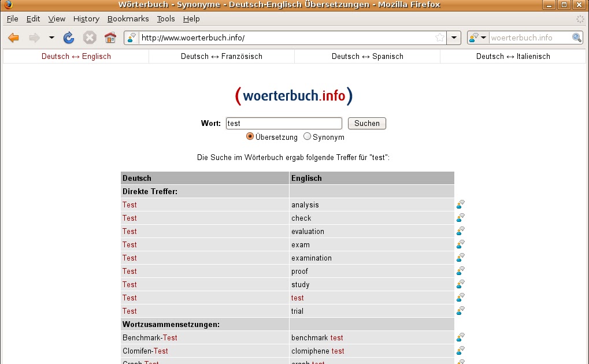This screenshot has height=364, width=589.
Task: Select the Synonym radio option
Action: pos(308,136)
